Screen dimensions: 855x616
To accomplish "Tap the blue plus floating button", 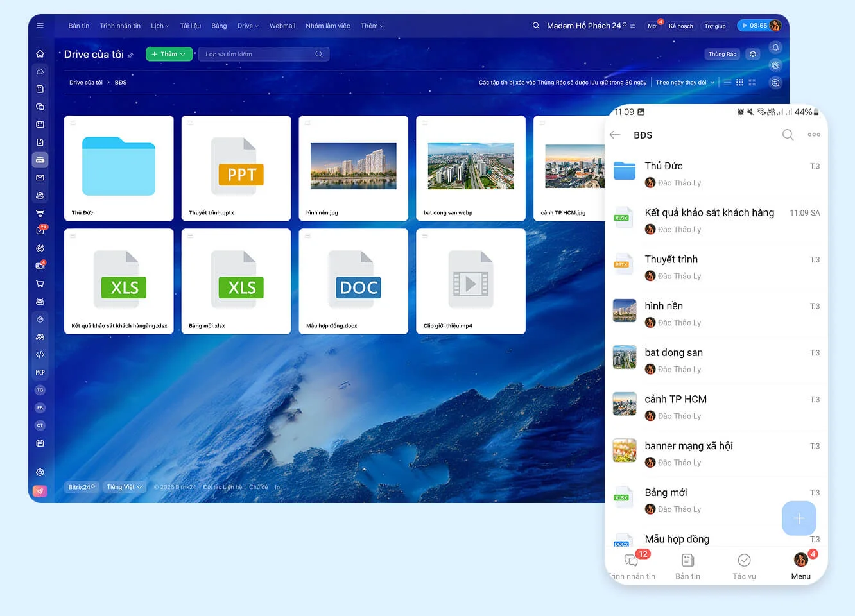I will click(x=799, y=518).
